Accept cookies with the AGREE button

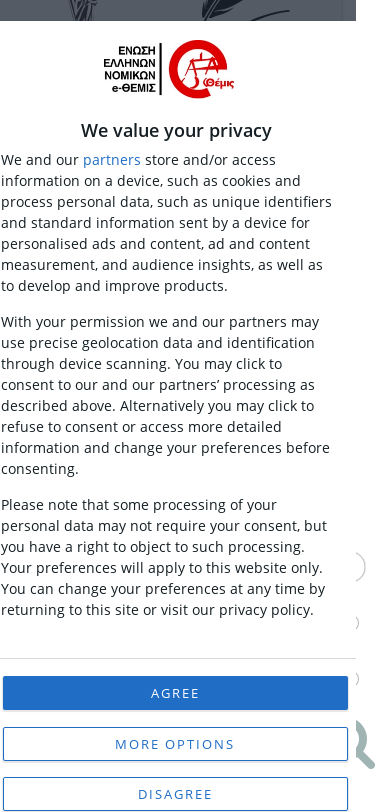point(175,693)
